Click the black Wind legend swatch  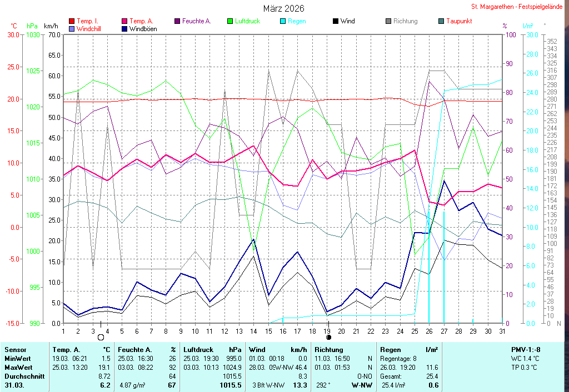pos(336,21)
